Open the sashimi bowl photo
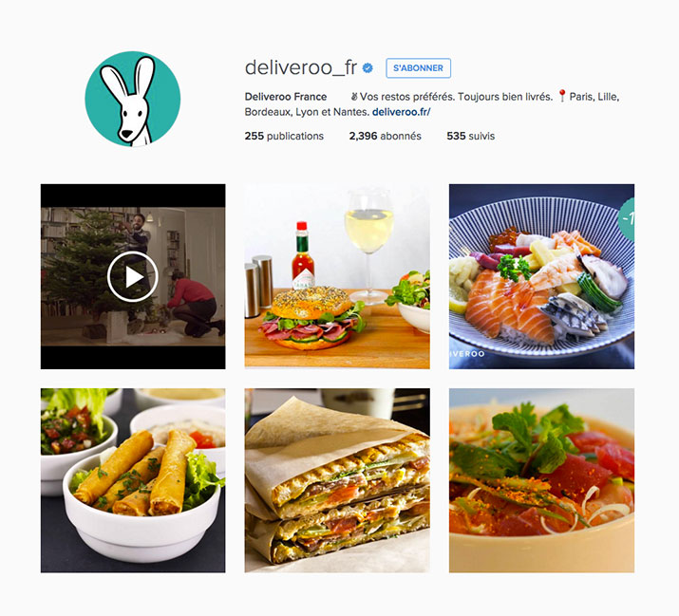 [541, 276]
